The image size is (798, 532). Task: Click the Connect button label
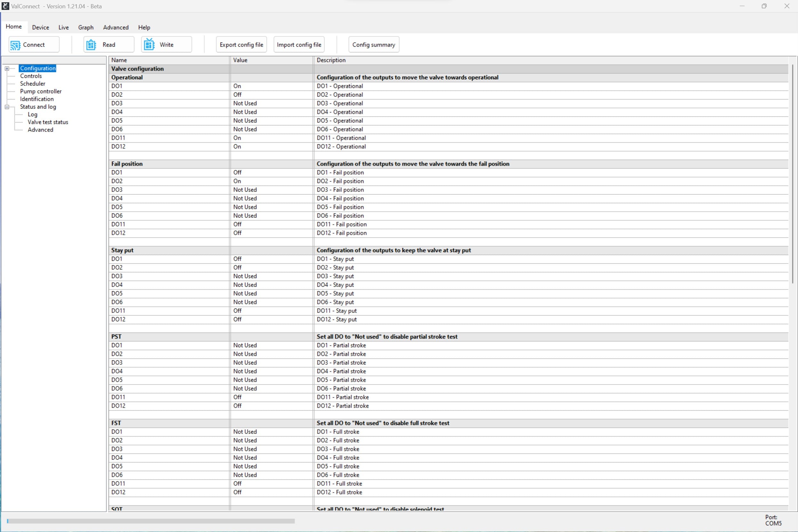click(x=34, y=45)
